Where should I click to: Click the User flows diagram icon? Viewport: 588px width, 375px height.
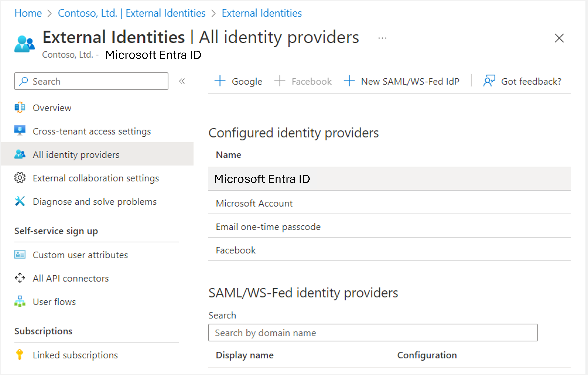pos(20,301)
